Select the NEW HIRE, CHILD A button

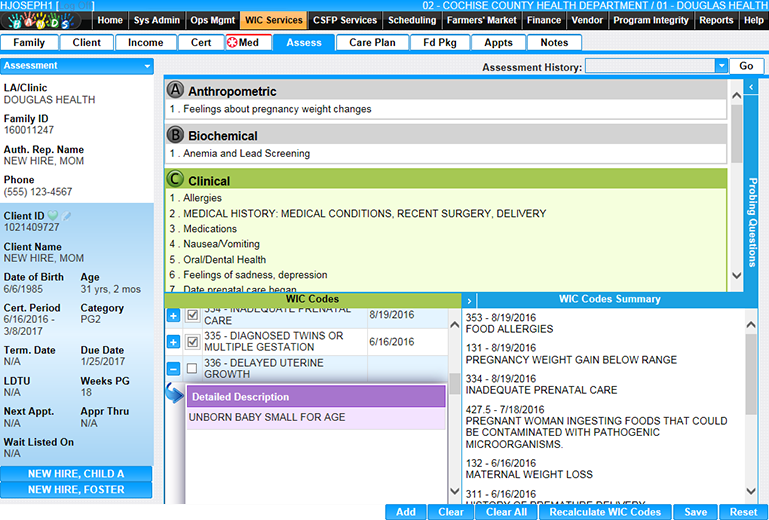[x=76, y=474]
